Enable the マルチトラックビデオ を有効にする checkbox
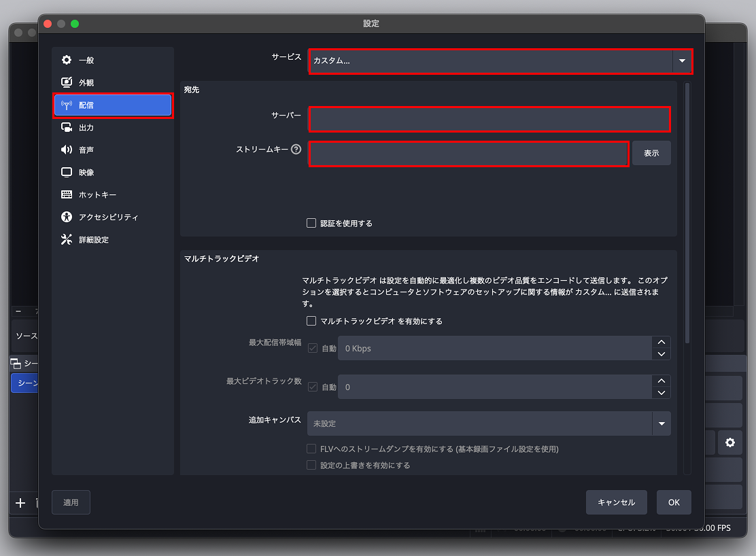The image size is (756, 556). pos(311,321)
